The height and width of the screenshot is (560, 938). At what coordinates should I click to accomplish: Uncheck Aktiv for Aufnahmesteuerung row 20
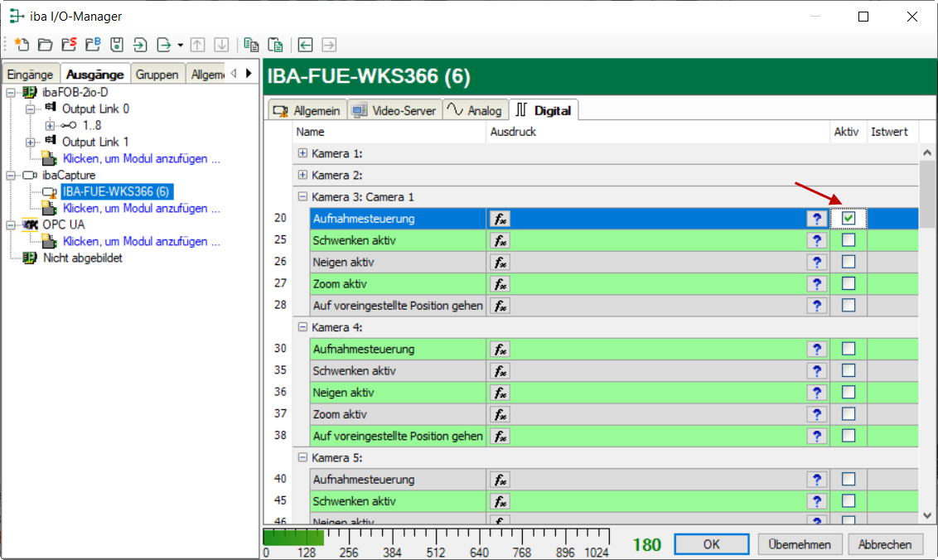click(x=849, y=218)
